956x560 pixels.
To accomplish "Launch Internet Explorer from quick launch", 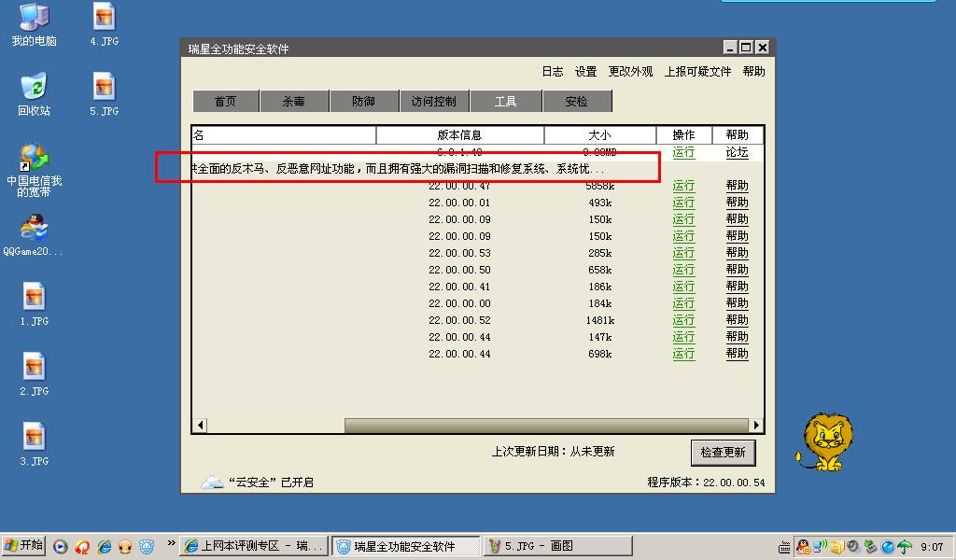I will pos(105,547).
